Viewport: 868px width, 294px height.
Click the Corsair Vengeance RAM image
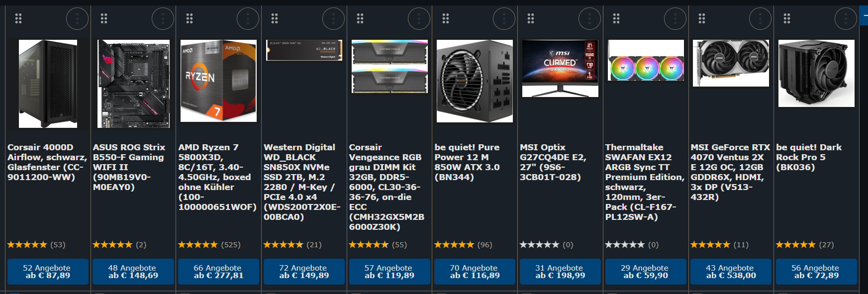pyautogui.click(x=389, y=67)
